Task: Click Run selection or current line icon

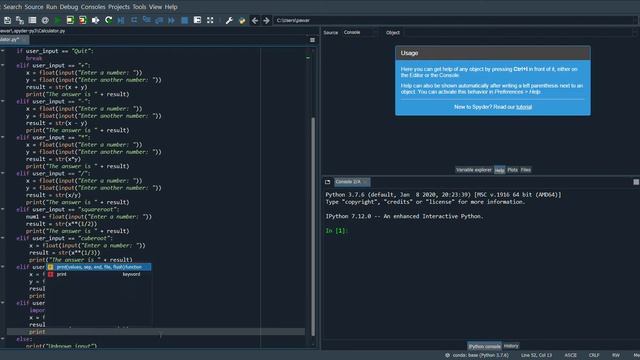Action: [96, 20]
